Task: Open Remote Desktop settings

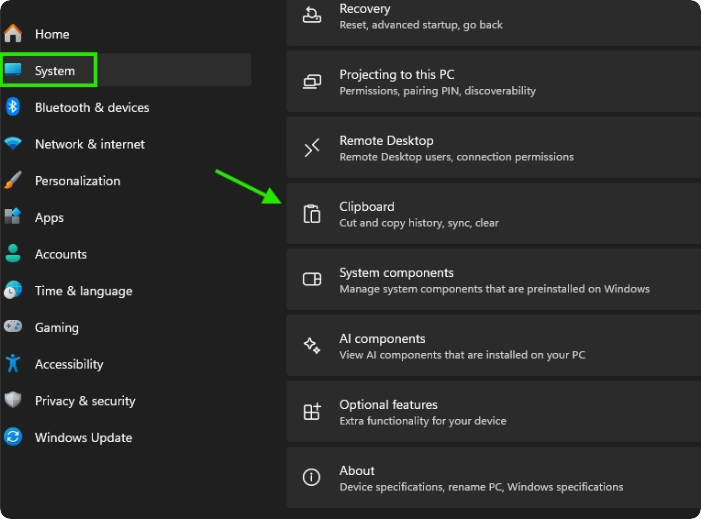Action: (494, 148)
